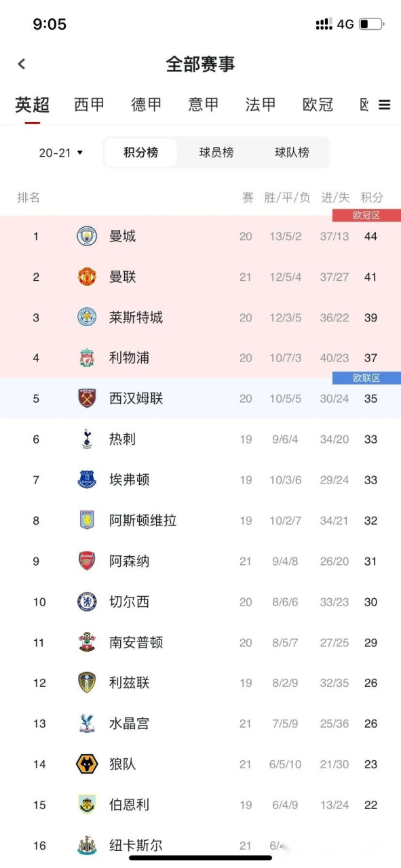Select the Leeds United crest beside 利兹联
Image resolution: width=401 pixels, height=868 pixels.
(86, 683)
